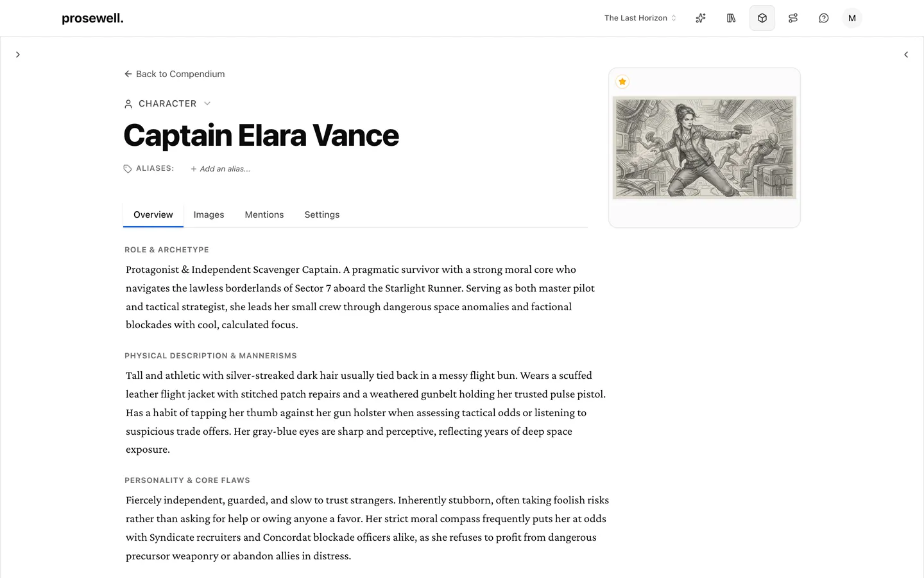Open the user avatar labeled M
This screenshot has height=578, width=924.
(x=852, y=18)
